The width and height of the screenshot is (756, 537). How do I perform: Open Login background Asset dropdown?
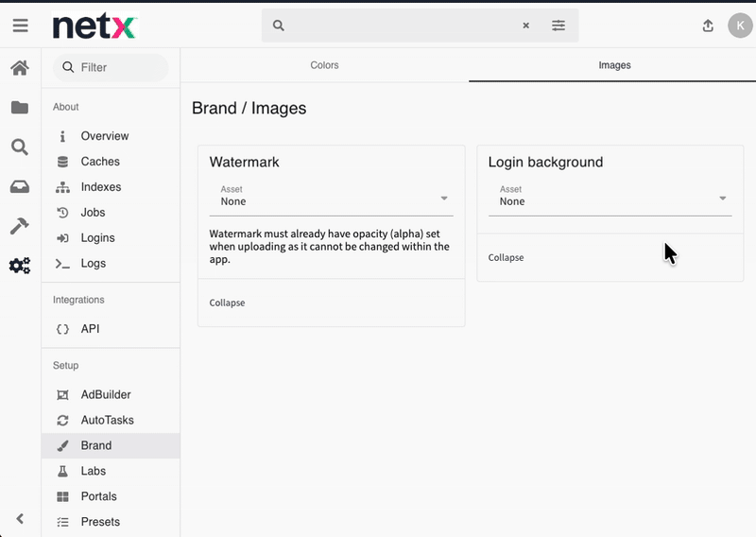click(610, 198)
